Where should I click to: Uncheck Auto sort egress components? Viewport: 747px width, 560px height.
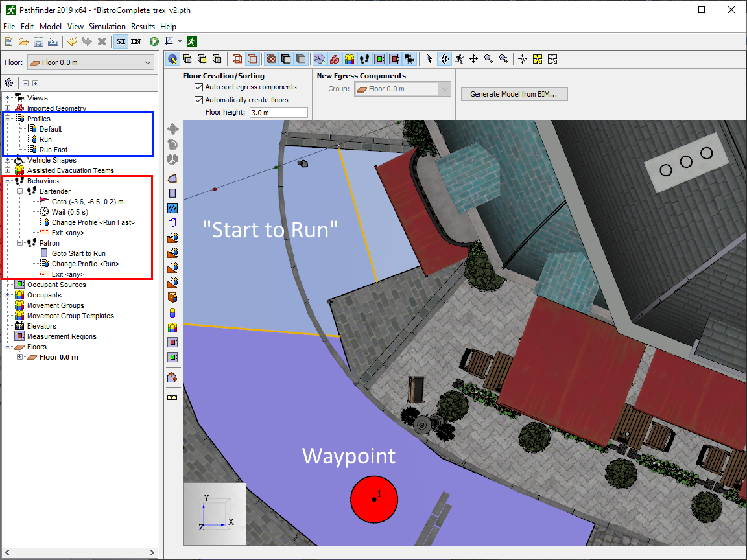[x=199, y=87]
